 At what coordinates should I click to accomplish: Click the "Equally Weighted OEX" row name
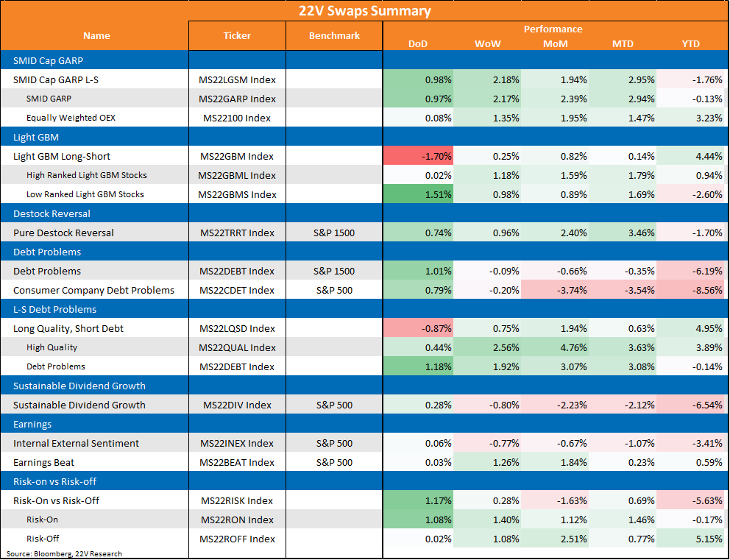coord(71,118)
